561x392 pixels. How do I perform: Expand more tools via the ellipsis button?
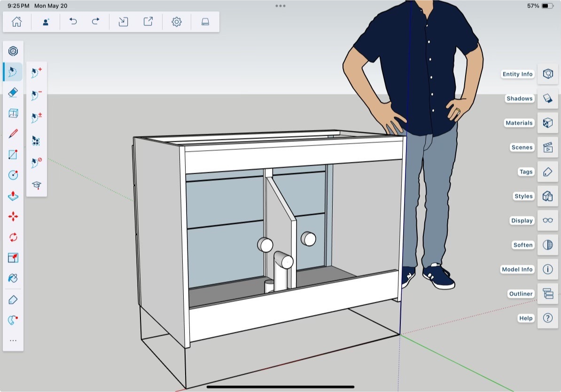[13, 341]
